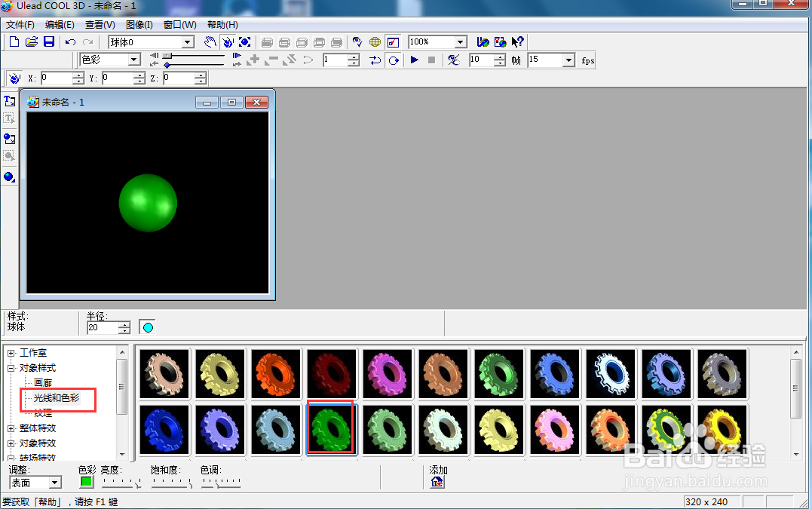Open the 表面 adjust dropdown

pos(55,483)
